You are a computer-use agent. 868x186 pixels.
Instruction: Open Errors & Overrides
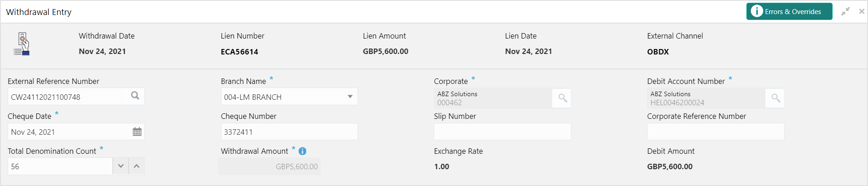click(x=789, y=11)
